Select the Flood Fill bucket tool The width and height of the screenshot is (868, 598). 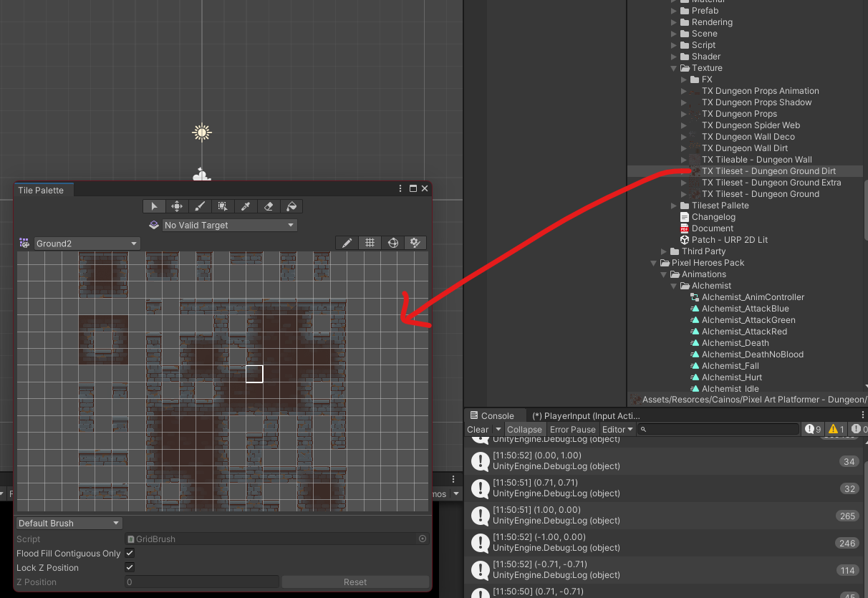[291, 206]
